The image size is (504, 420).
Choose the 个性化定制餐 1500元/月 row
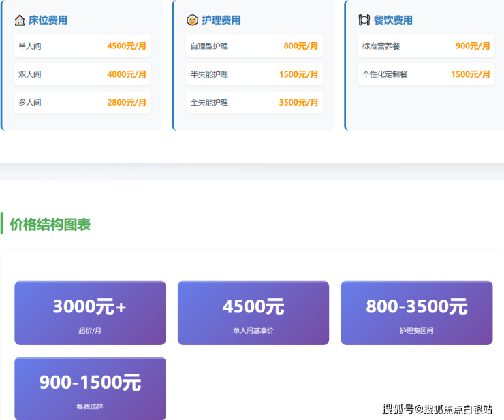tap(426, 74)
